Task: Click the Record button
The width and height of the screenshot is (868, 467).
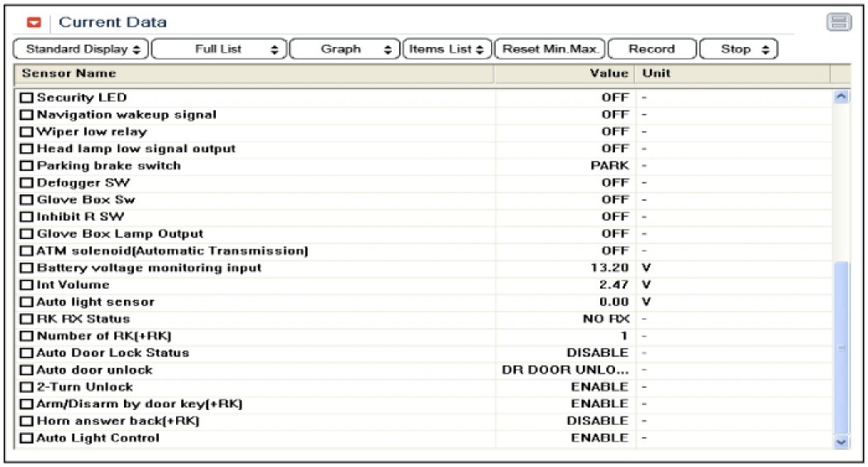Action: tap(651, 50)
